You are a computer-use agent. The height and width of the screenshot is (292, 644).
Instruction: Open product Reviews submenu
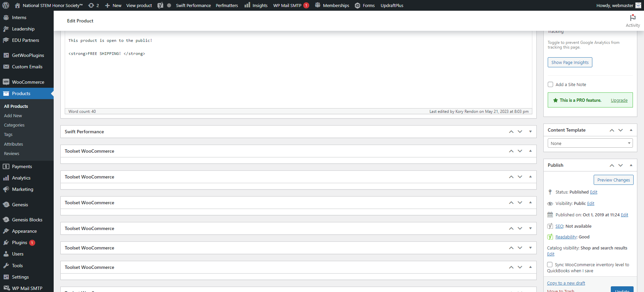11,153
